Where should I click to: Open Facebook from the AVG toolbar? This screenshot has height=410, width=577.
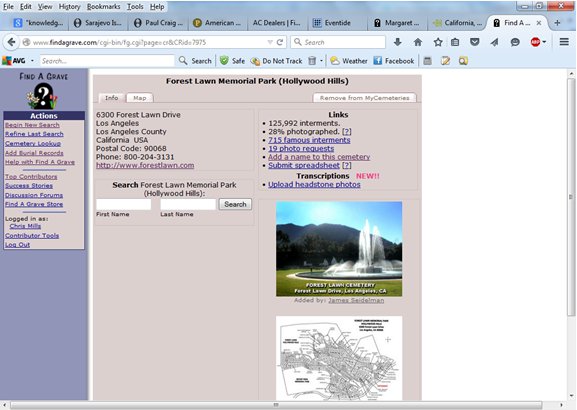[394, 61]
